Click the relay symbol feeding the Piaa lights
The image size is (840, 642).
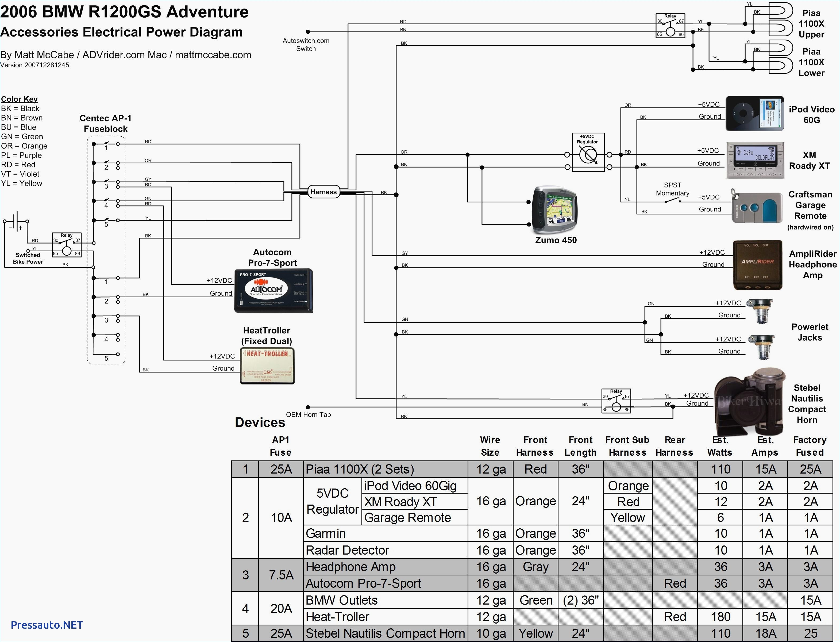671,26
